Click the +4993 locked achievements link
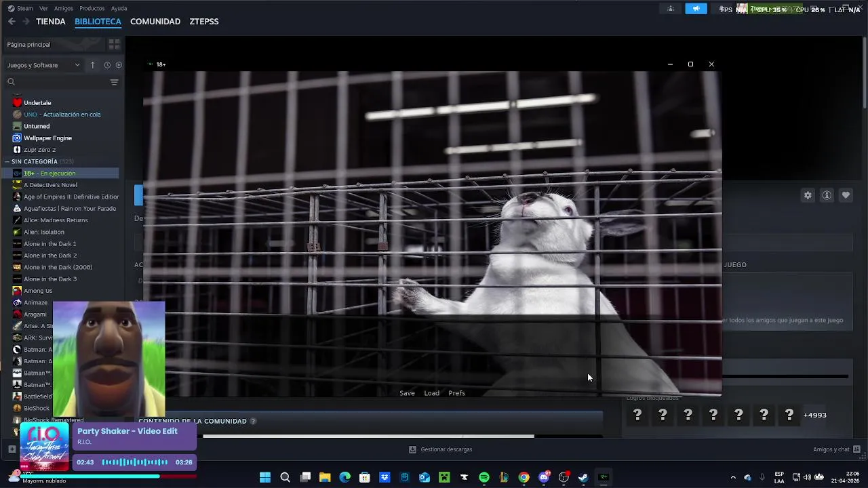Viewport: 868px width, 488px height. [815, 415]
